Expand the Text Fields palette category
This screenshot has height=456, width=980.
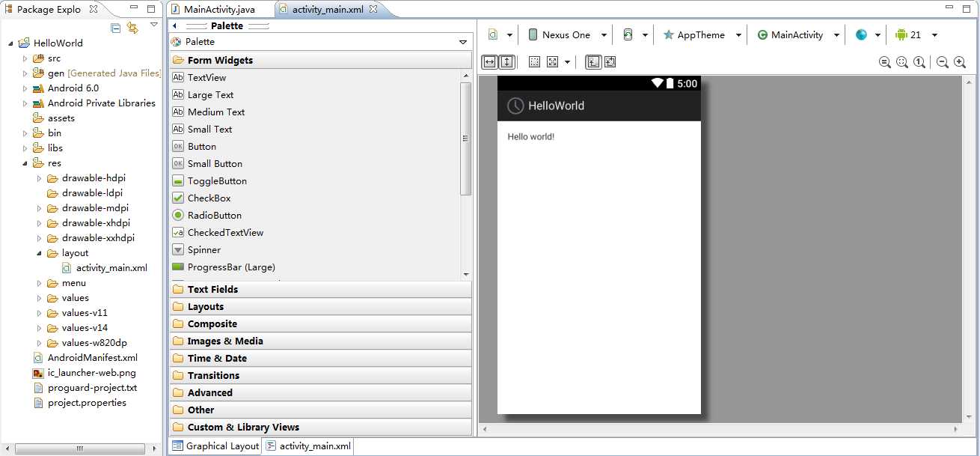(320, 289)
